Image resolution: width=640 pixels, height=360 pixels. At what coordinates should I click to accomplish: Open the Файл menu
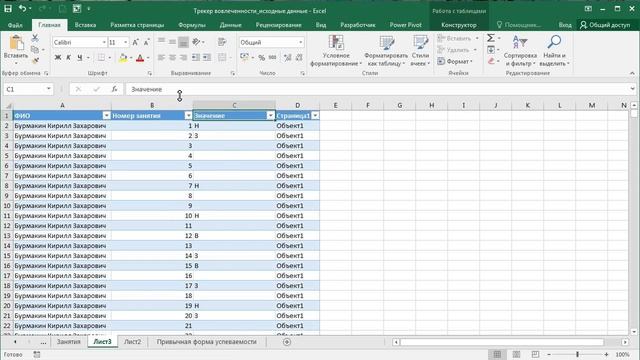pos(15,25)
